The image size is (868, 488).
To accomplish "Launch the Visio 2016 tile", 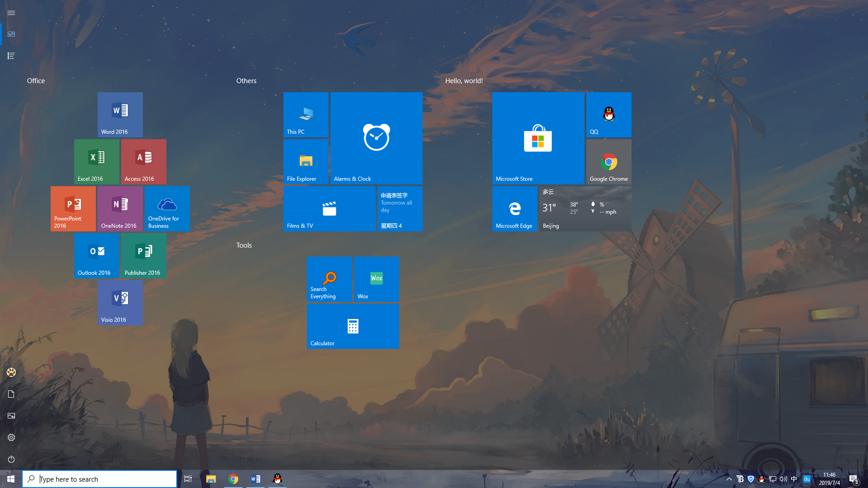I will (120, 302).
